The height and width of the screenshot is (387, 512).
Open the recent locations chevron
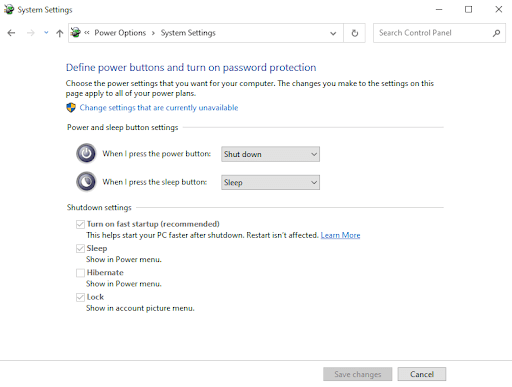[46, 33]
